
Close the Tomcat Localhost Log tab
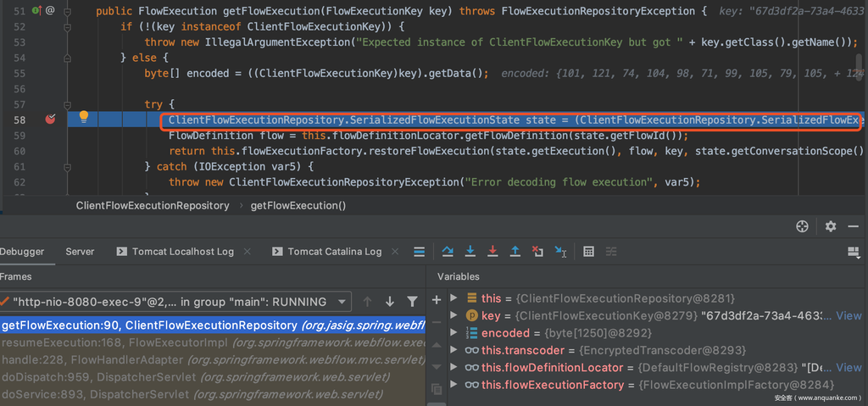[248, 252]
